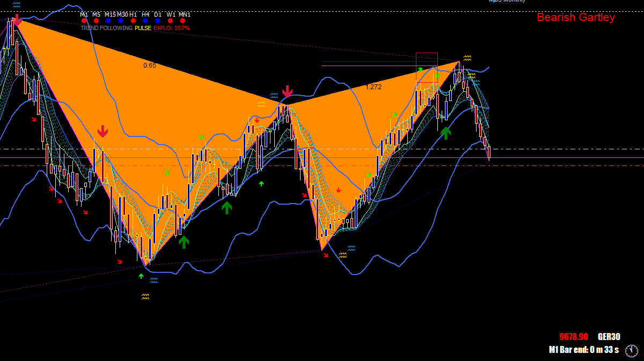Screen dimensions: 644x361
Task: Click the 0.65 ratio label on pattern
Action: tap(150, 66)
